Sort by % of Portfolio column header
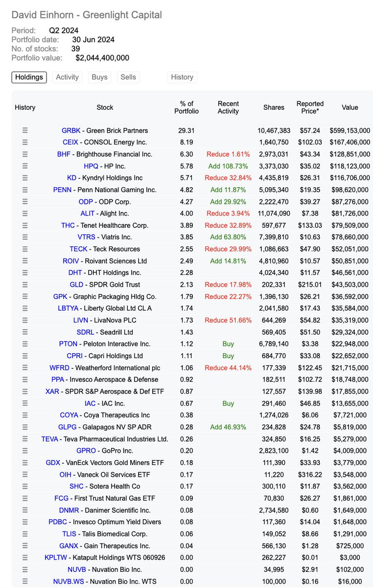 [186, 107]
